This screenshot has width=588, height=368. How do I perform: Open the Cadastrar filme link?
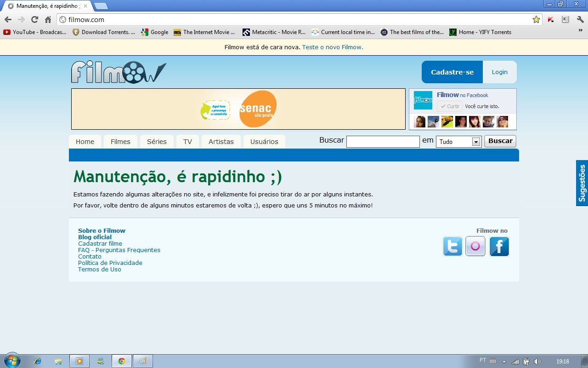(x=100, y=243)
